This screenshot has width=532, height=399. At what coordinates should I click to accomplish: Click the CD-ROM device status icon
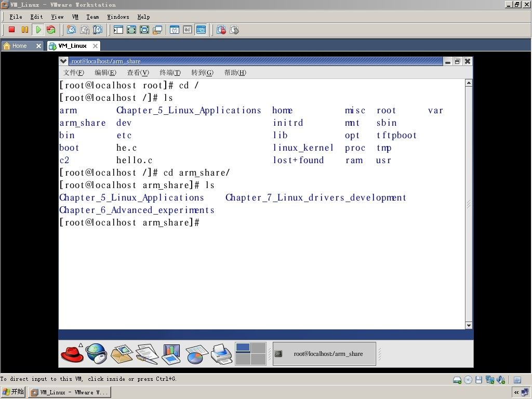[468, 380]
